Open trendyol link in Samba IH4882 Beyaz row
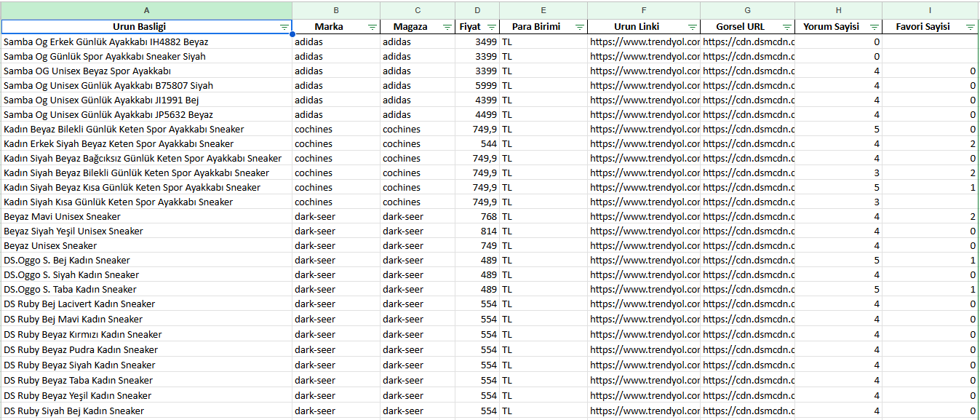This screenshot has width=980, height=420. point(644,41)
